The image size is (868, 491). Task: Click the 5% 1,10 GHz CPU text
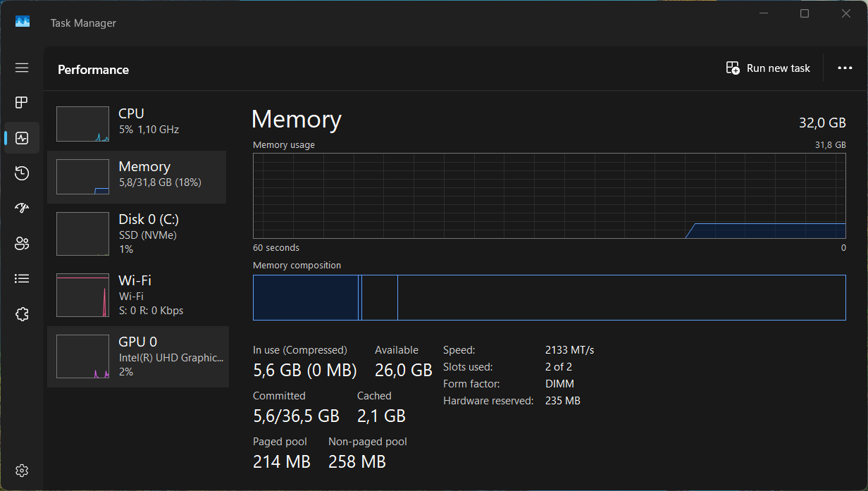click(149, 130)
